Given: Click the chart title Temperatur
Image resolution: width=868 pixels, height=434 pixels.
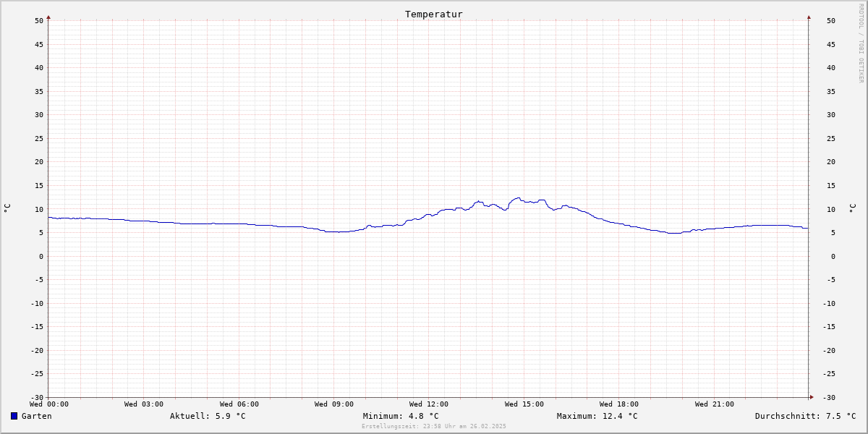Looking at the screenshot, I should point(434,14).
